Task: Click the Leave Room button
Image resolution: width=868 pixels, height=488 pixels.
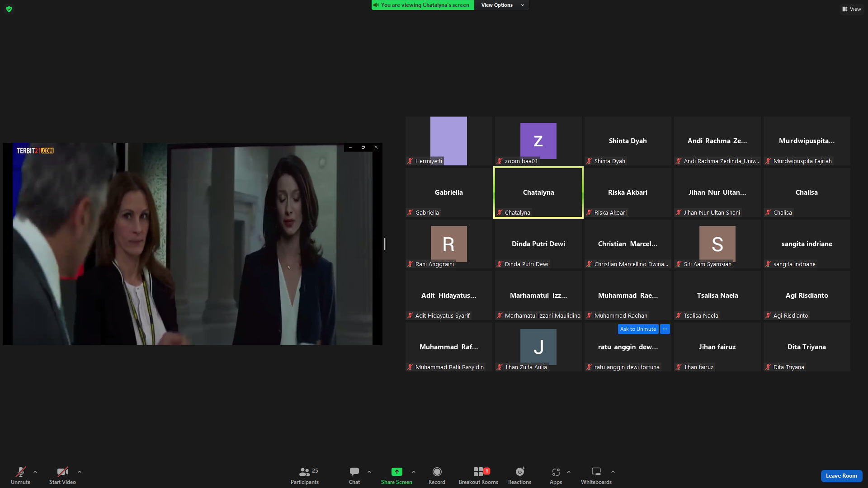Action: pos(841,476)
